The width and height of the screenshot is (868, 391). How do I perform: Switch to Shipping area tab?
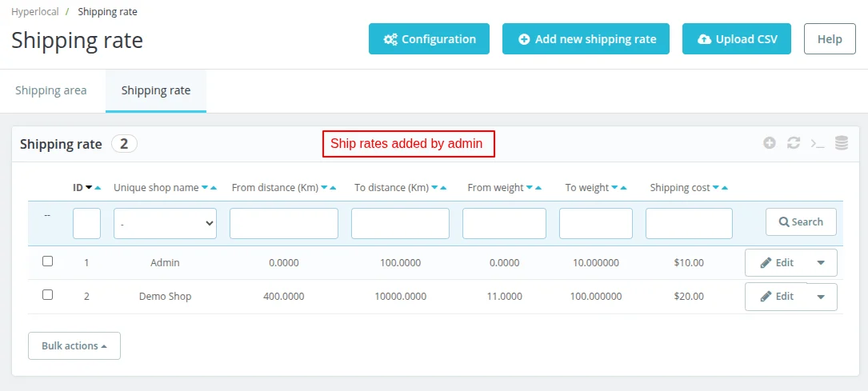pyautogui.click(x=51, y=90)
